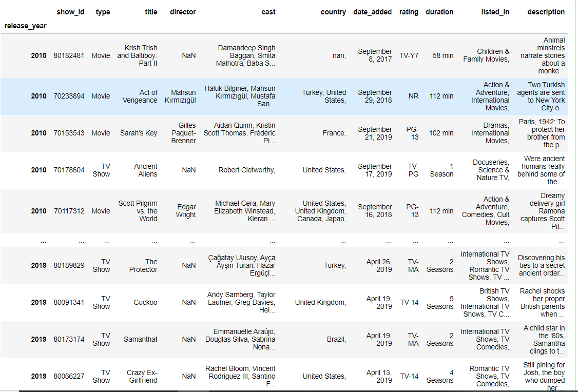
Task: Click 'Scott Pilgrim vs. the World' title
Action: click(138, 211)
